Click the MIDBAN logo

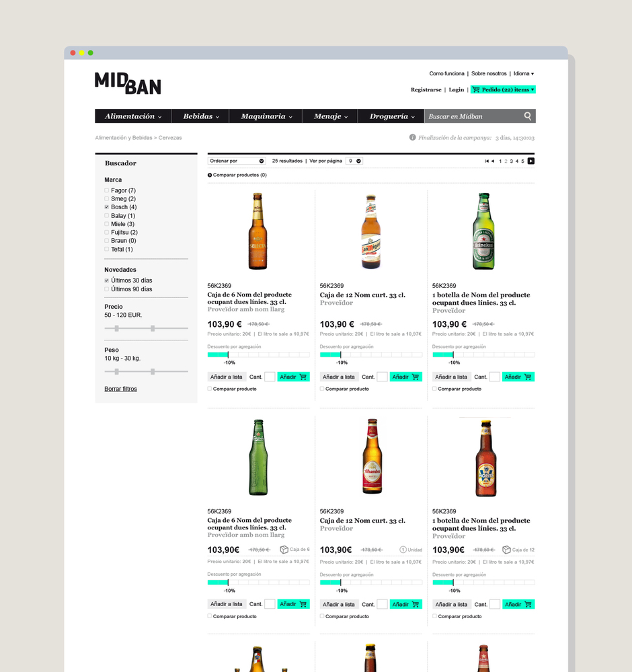128,83
